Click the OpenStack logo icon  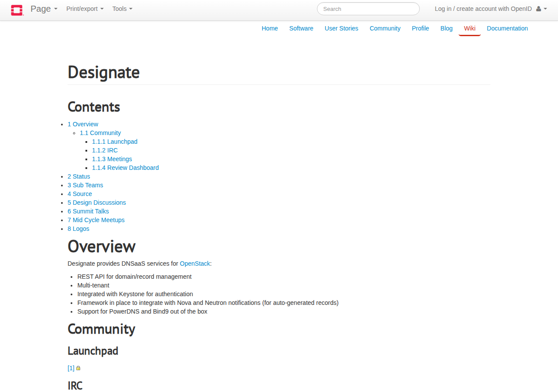(17, 10)
